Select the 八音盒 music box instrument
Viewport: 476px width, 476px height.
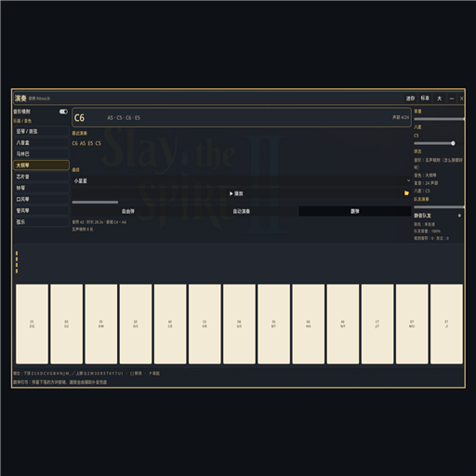point(41,142)
